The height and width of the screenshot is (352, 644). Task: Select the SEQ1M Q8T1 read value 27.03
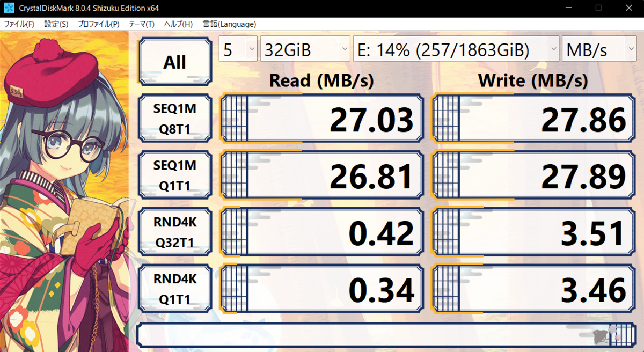[322, 119]
